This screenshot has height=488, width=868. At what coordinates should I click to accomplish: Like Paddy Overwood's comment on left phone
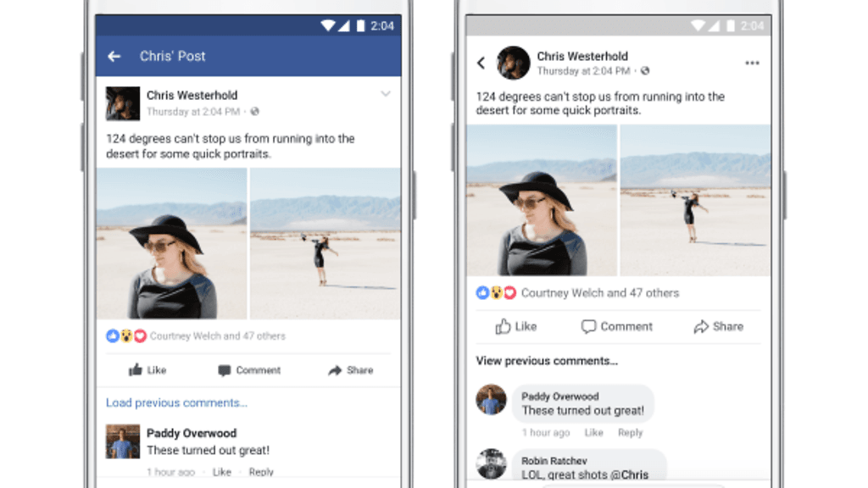pos(222,472)
